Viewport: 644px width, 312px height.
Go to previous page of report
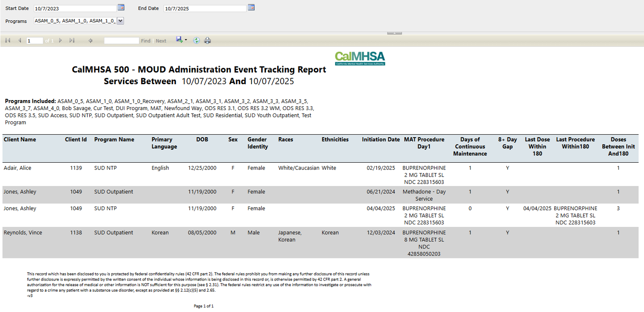pos(19,41)
